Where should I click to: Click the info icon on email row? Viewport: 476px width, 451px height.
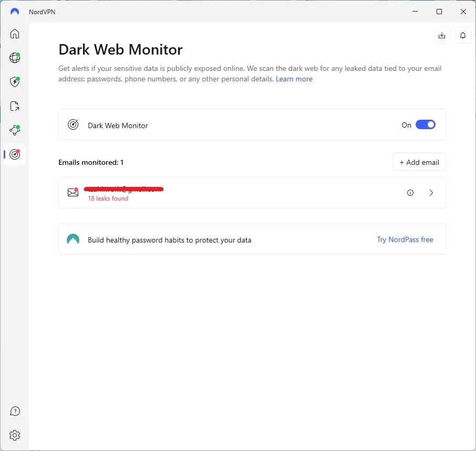(410, 193)
